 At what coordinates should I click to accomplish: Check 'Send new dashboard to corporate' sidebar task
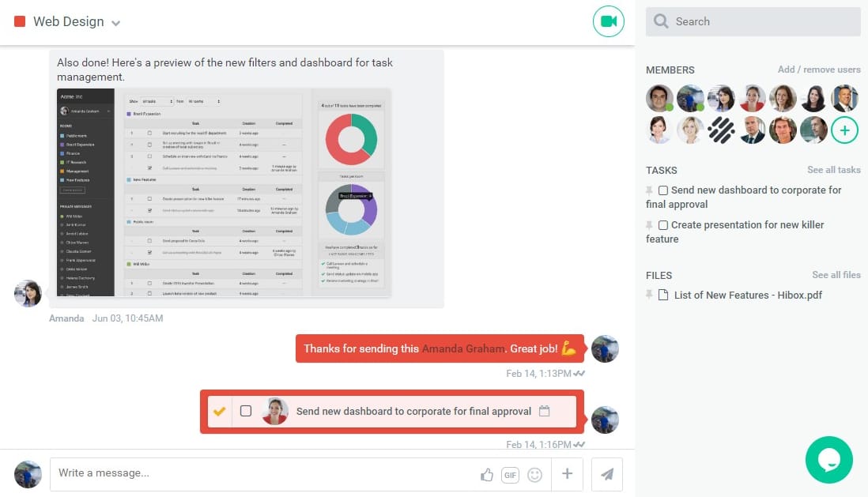pyautogui.click(x=663, y=190)
